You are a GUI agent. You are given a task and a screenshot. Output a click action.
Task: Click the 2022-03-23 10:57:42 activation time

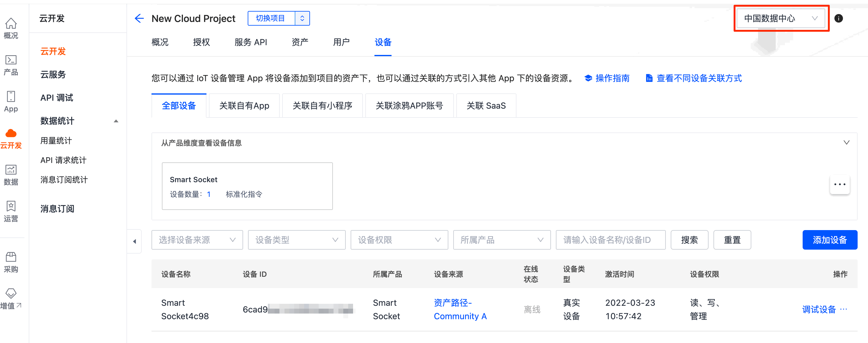pyautogui.click(x=630, y=309)
